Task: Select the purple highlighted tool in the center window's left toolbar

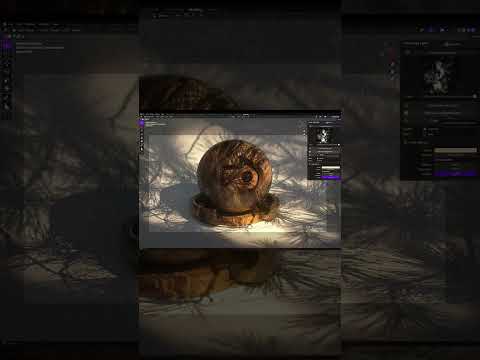Action: 142,123
